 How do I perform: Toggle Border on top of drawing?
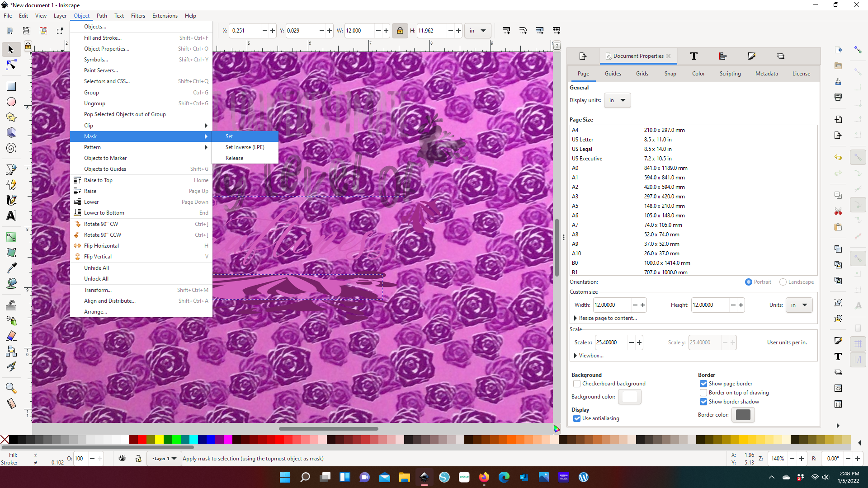pos(703,393)
